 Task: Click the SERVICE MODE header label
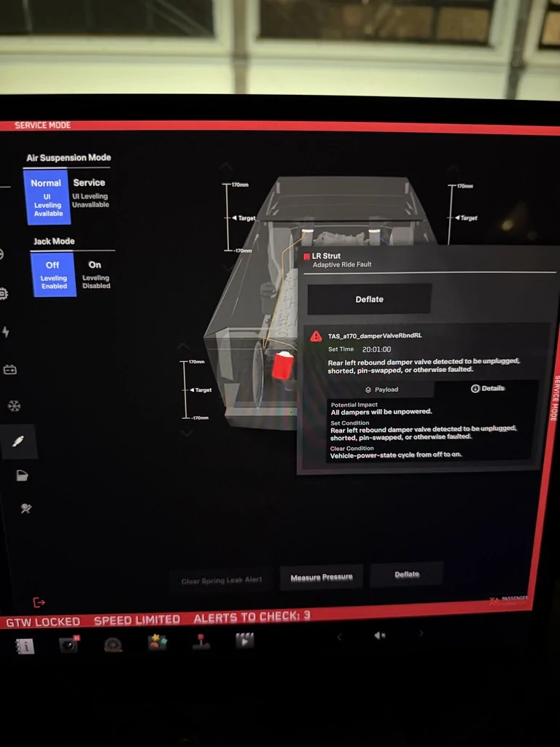pyautogui.click(x=43, y=125)
